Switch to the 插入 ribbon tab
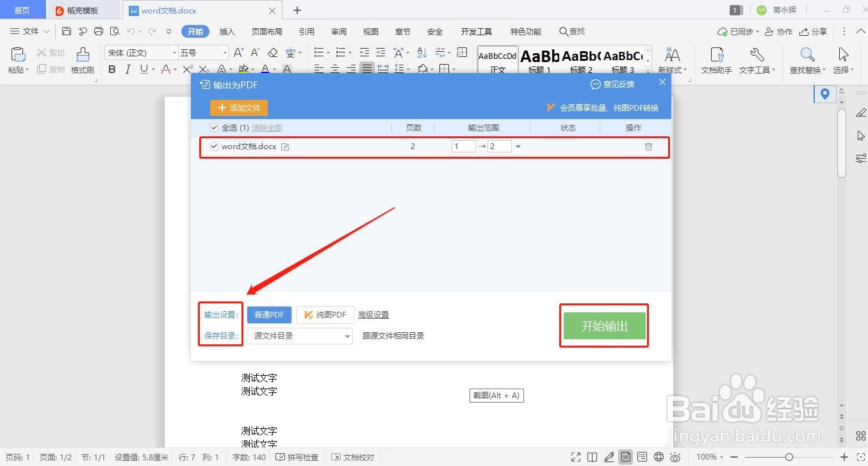The image size is (868, 466). pyautogui.click(x=227, y=31)
